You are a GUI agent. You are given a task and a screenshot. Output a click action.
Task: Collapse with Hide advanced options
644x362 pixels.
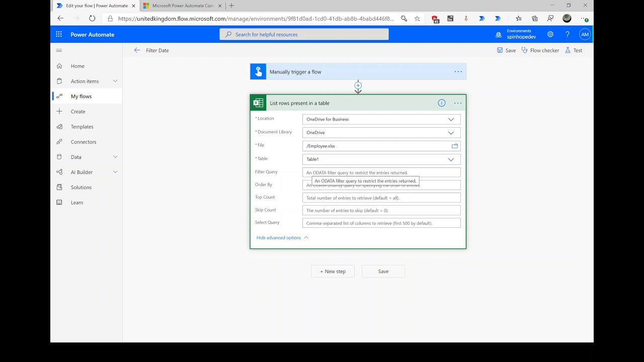point(282,238)
